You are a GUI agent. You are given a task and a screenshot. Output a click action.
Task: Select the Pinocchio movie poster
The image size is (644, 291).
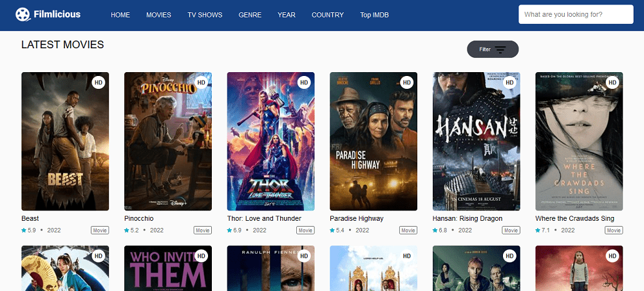click(x=168, y=141)
